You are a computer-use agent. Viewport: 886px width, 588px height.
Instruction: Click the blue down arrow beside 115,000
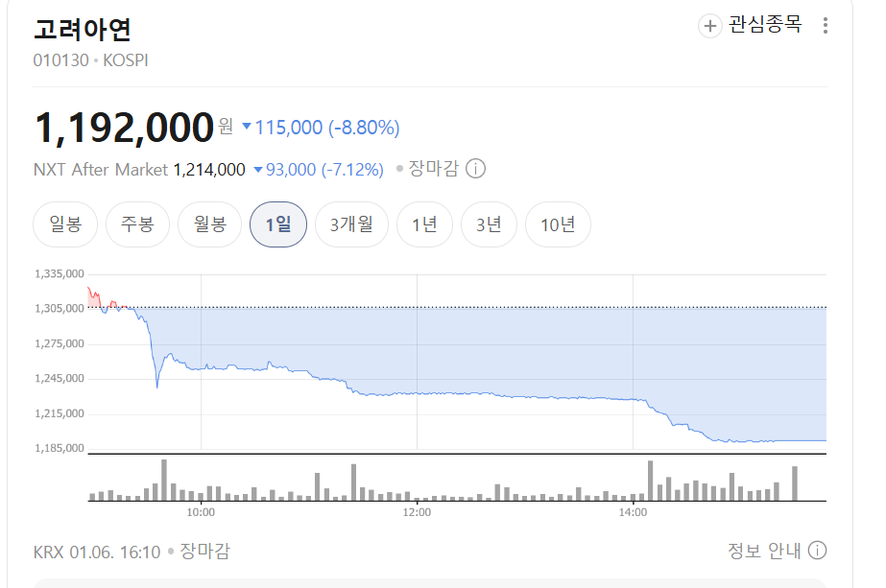[x=247, y=127]
